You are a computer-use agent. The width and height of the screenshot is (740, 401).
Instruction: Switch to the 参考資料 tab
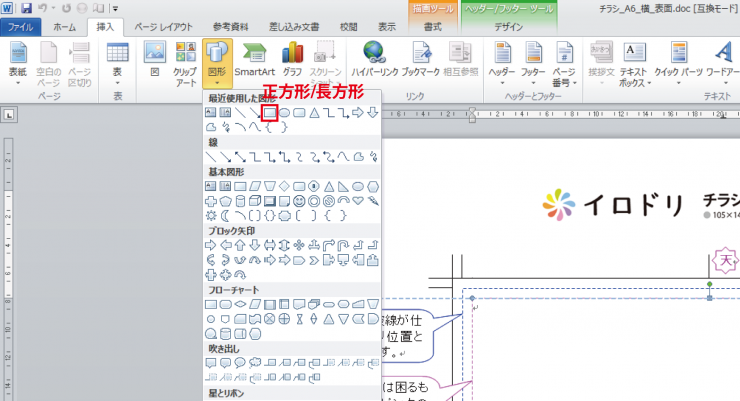230,27
